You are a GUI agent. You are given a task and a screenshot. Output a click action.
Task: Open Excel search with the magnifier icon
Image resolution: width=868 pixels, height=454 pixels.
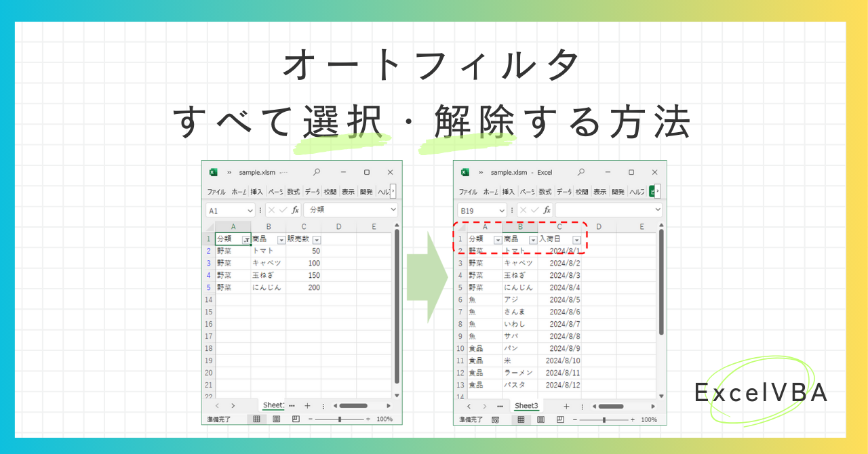pyautogui.click(x=580, y=172)
